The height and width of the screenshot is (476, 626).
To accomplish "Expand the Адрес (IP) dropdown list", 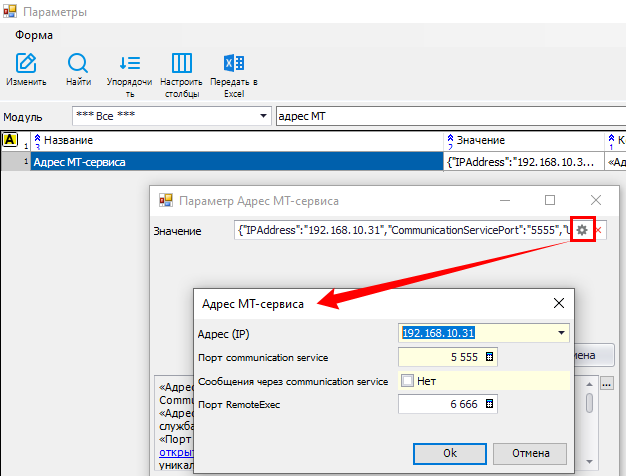I will [561, 333].
